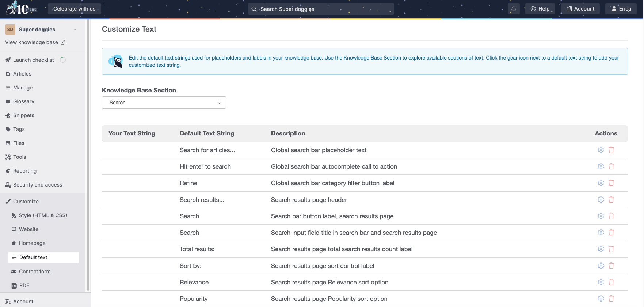Viewport: 644px width, 307px height.
Task: Open Files in sidebar
Action: (x=19, y=143)
